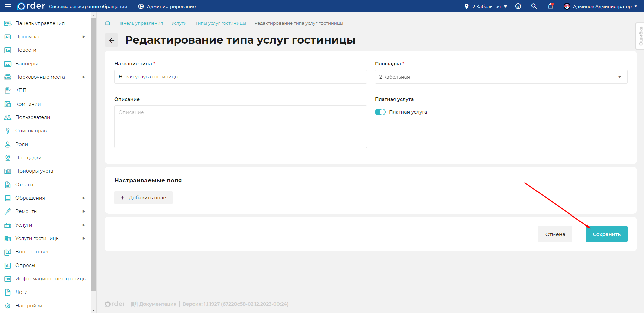Click the Название типа input field
This screenshot has height=313, width=644.
pos(240,77)
